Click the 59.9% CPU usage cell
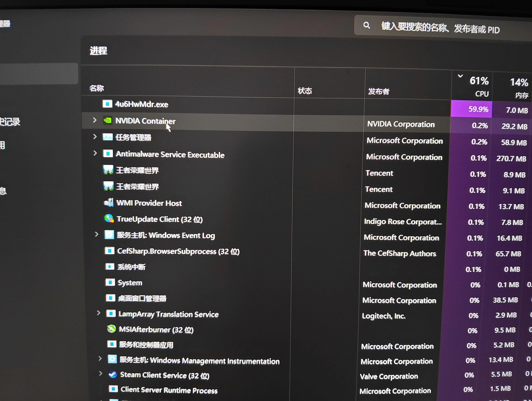The image size is (532, 401). tap(471, 109)
